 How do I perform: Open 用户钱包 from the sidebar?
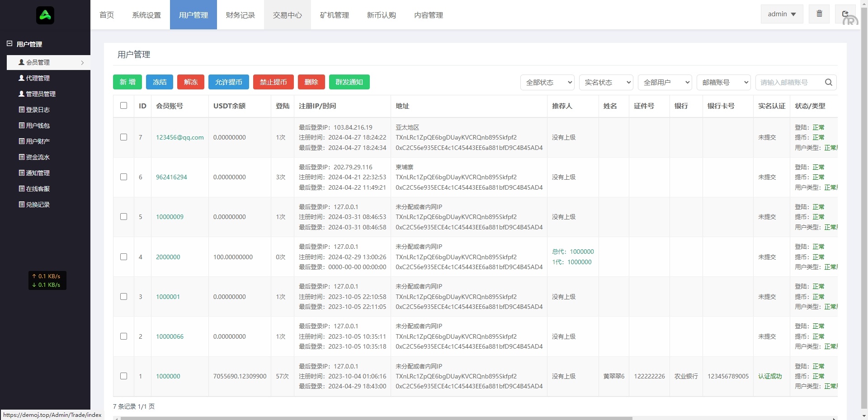22,126
